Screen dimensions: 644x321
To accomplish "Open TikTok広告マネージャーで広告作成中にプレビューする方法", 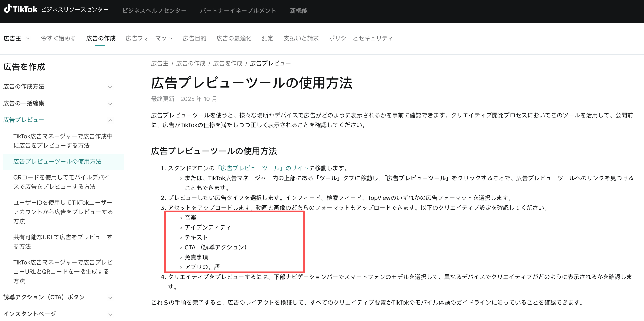I will click(x=63, y=141).
